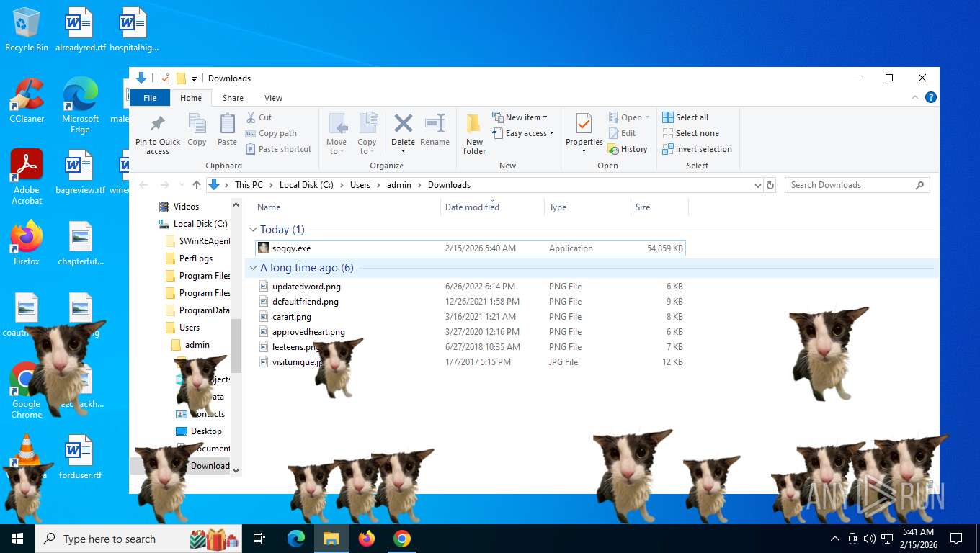The width and height of the screenshot is (980, 553).
Task: Choose Copy path command
Action: click(x=271, y=133)
